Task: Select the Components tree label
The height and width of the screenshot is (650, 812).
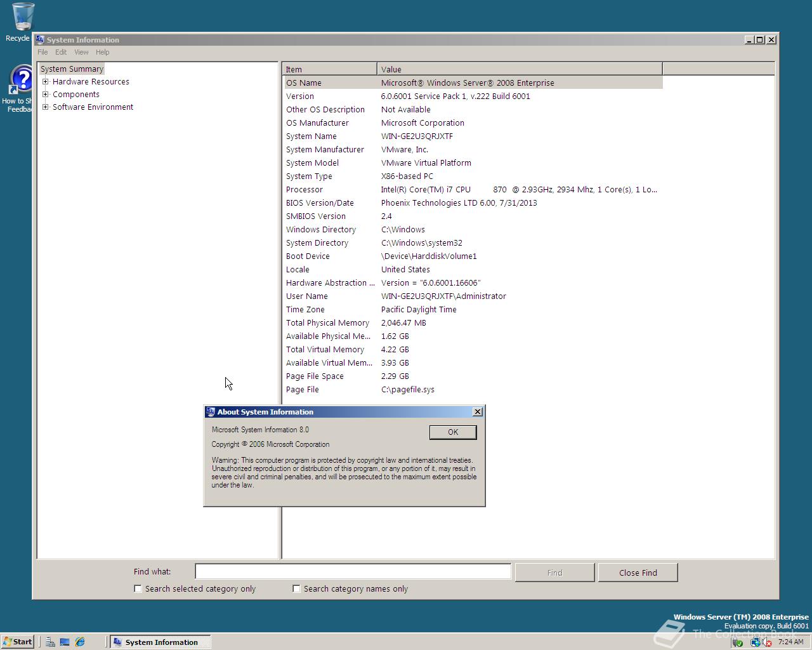Action: tap(76, 94)
